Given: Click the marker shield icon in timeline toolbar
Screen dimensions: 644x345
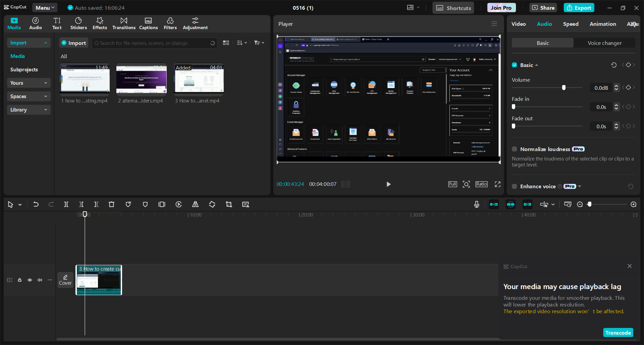Looking at the screenshot, I should [145, 204].
